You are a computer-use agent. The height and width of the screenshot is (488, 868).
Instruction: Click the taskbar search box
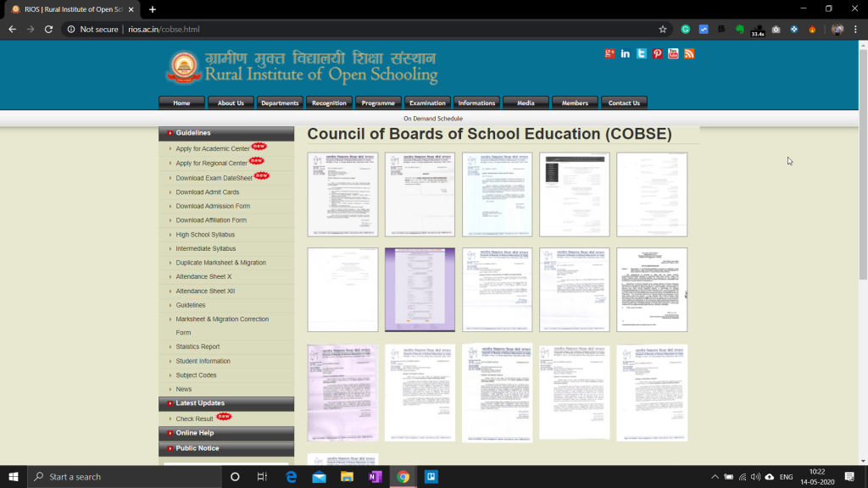coord(125,476)
